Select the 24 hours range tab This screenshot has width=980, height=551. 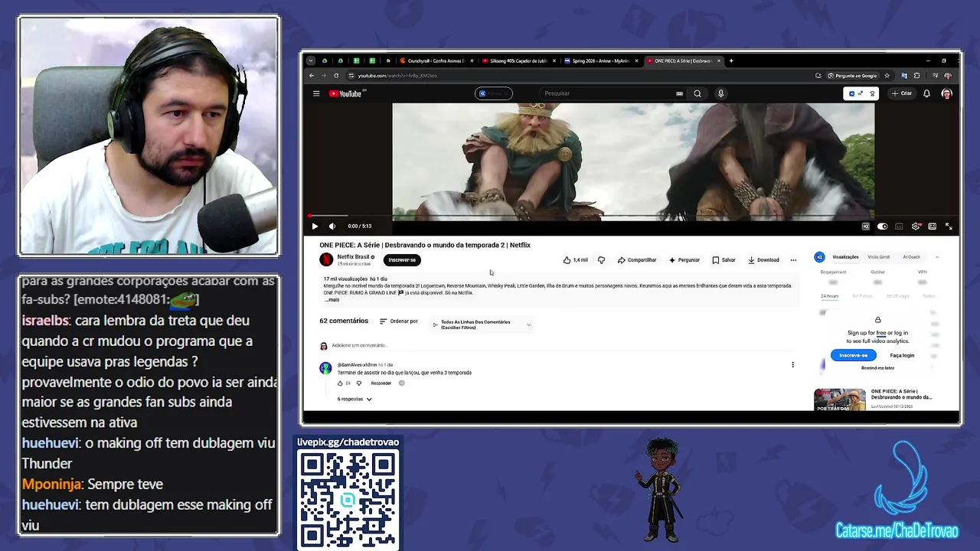[829, 296]
